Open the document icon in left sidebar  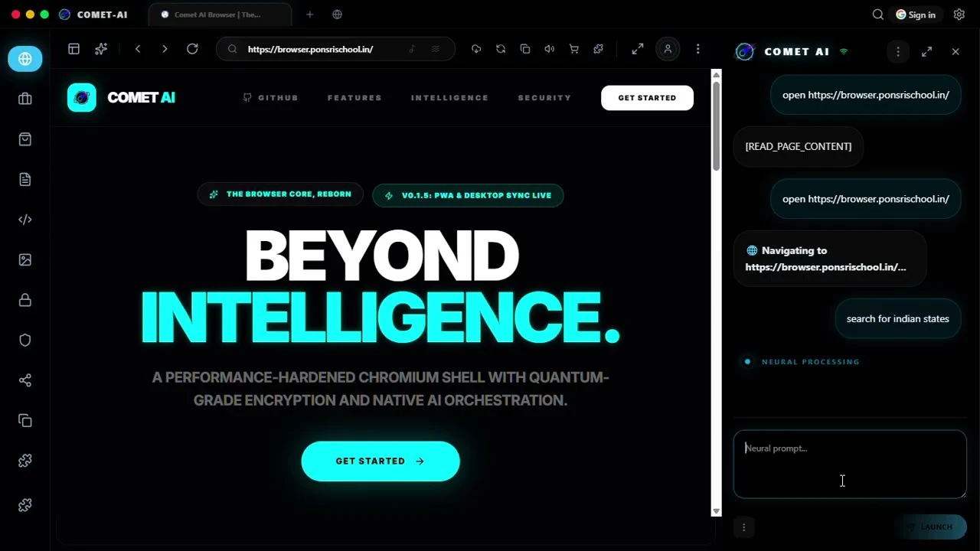click(x=25, y=179)
